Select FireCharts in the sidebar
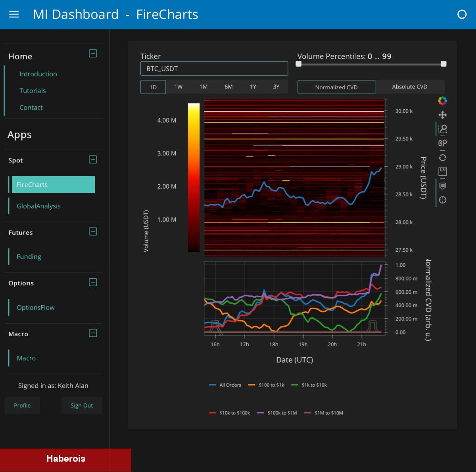 (x=53, y=185)
